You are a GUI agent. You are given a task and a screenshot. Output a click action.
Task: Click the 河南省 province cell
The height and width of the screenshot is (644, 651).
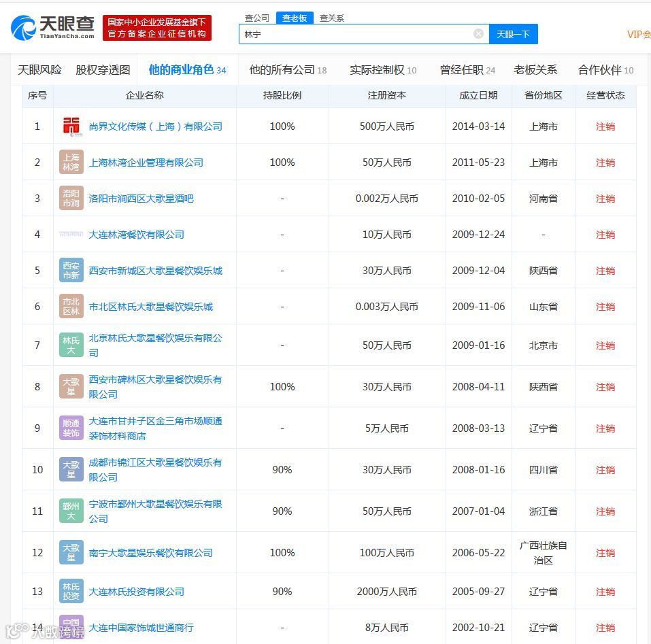[544, 199]
